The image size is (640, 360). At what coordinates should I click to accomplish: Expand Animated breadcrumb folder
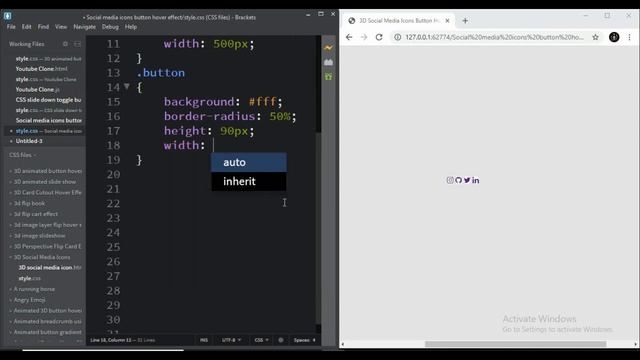click(x=47, y=321)
